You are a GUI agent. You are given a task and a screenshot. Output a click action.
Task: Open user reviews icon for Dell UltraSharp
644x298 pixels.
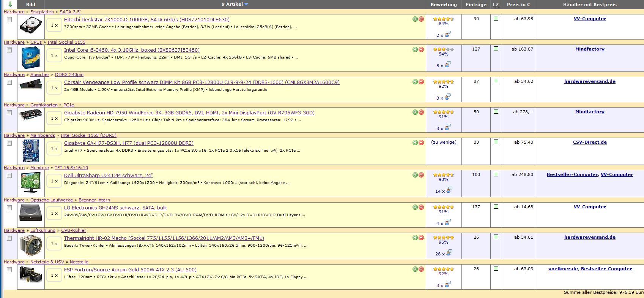click(x=449, y=190)
